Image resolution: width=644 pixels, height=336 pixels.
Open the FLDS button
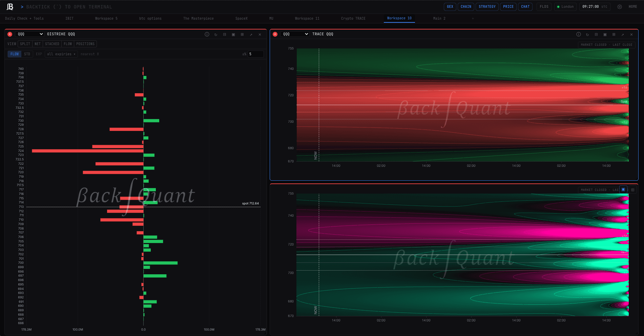pos(544,7)
